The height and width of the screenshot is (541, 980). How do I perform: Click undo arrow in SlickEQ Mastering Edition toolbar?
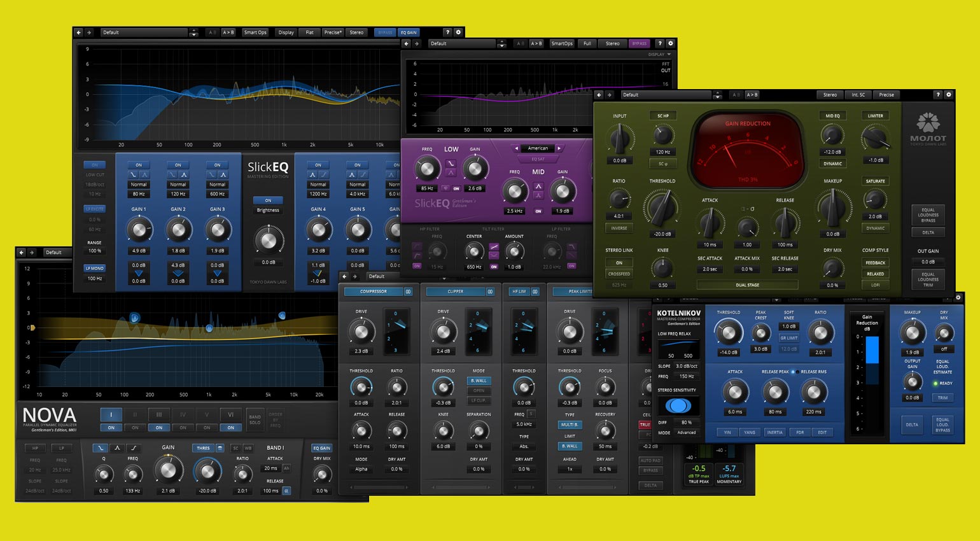78,32
